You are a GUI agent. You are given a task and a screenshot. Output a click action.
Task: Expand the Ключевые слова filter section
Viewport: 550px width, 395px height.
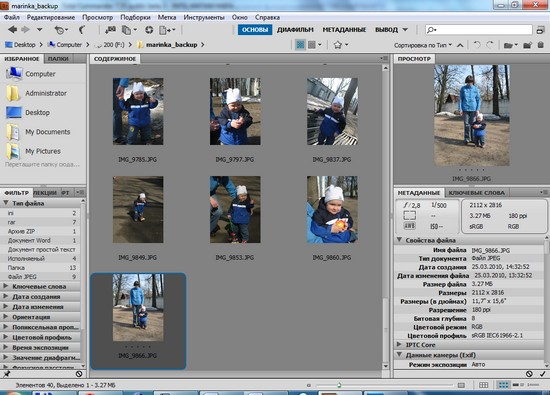tap(6, 286)
